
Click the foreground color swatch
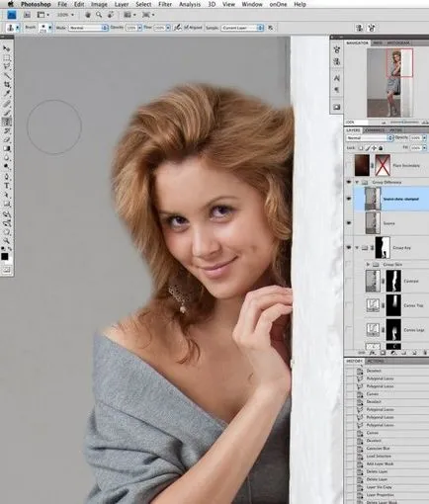pyautogui.click(x=5, y=256)
